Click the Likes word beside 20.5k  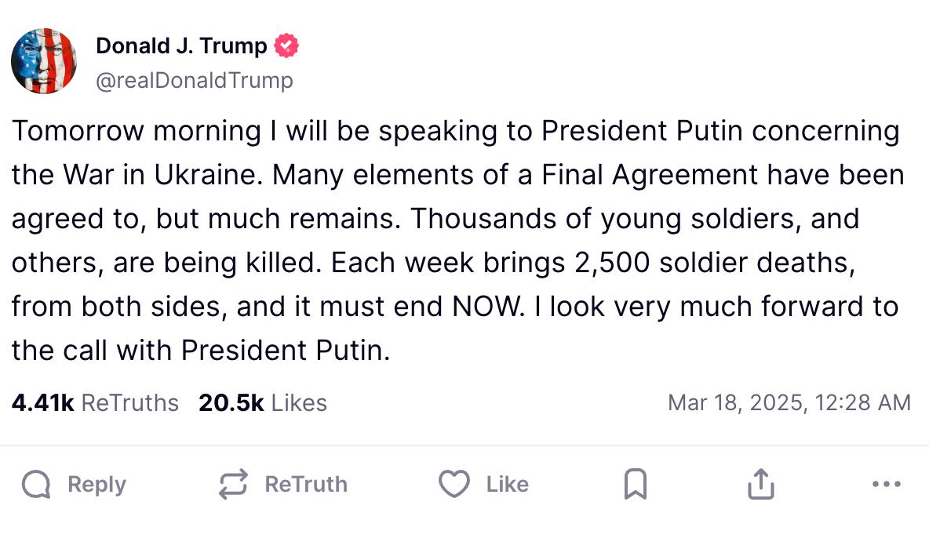click(299, 403)
